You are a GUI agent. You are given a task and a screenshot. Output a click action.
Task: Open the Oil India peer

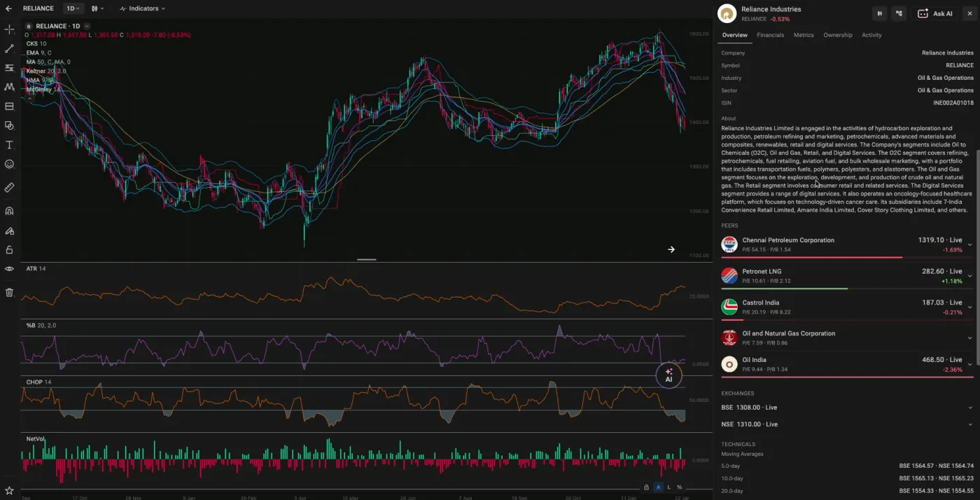click(846, 364)
